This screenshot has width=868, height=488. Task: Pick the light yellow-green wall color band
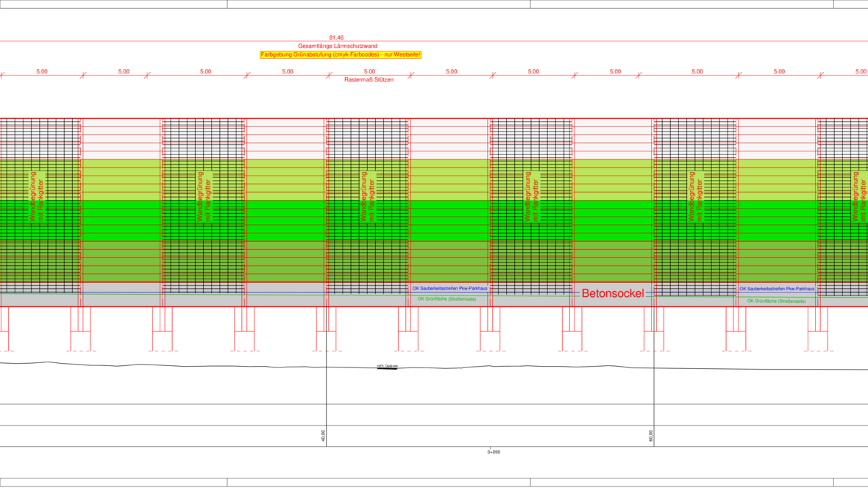449,180
